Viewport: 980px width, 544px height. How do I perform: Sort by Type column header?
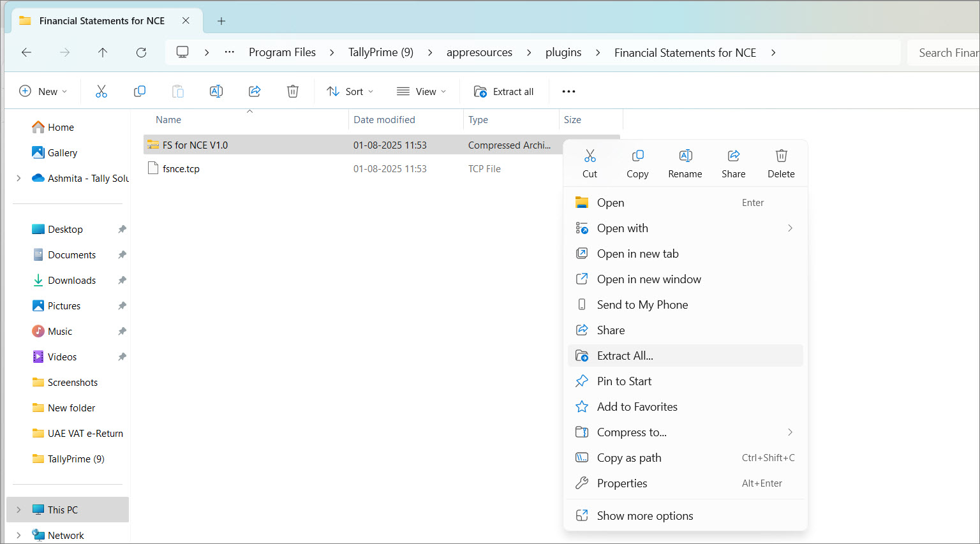coord(478,120)
